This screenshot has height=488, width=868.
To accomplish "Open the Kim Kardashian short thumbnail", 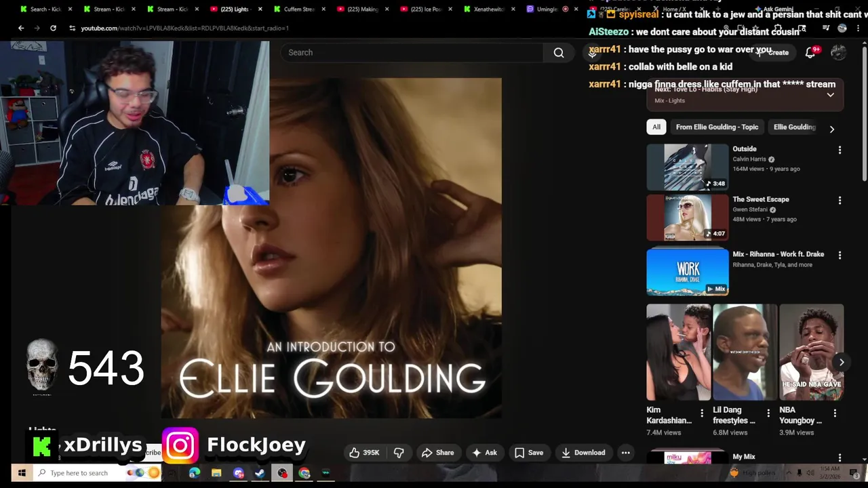I will click(x=679, y=352).
